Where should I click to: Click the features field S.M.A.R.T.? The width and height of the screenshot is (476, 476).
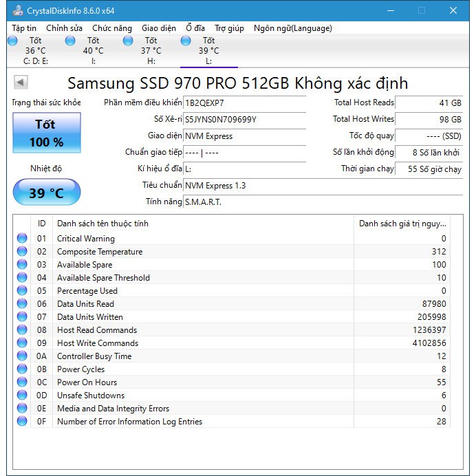coord(323,202)
